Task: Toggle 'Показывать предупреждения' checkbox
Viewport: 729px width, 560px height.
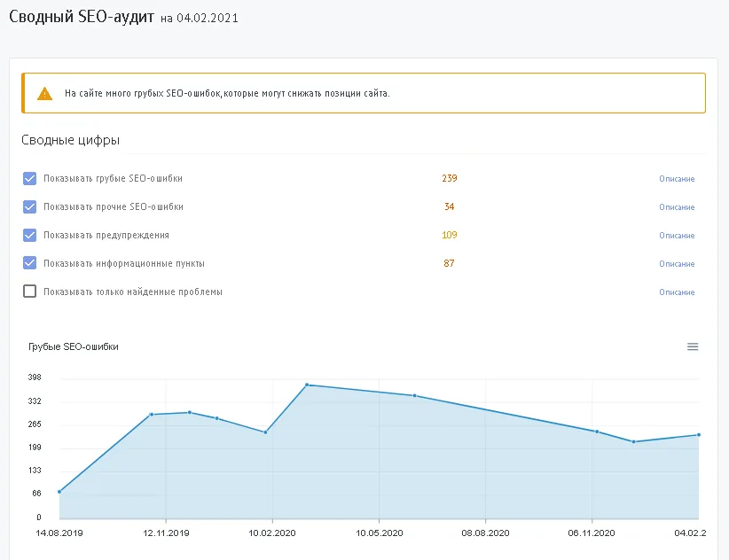Action: click(30, 235)
